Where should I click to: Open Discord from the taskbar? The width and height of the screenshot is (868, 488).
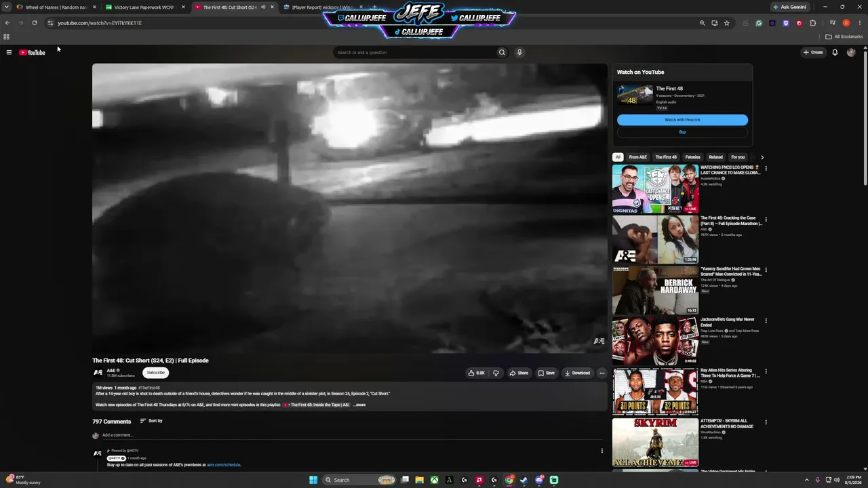tap(539, 480)
